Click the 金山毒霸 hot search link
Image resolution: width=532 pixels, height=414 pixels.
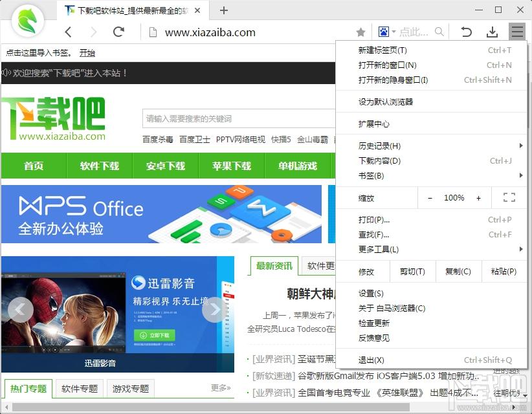tap(313, 140)
